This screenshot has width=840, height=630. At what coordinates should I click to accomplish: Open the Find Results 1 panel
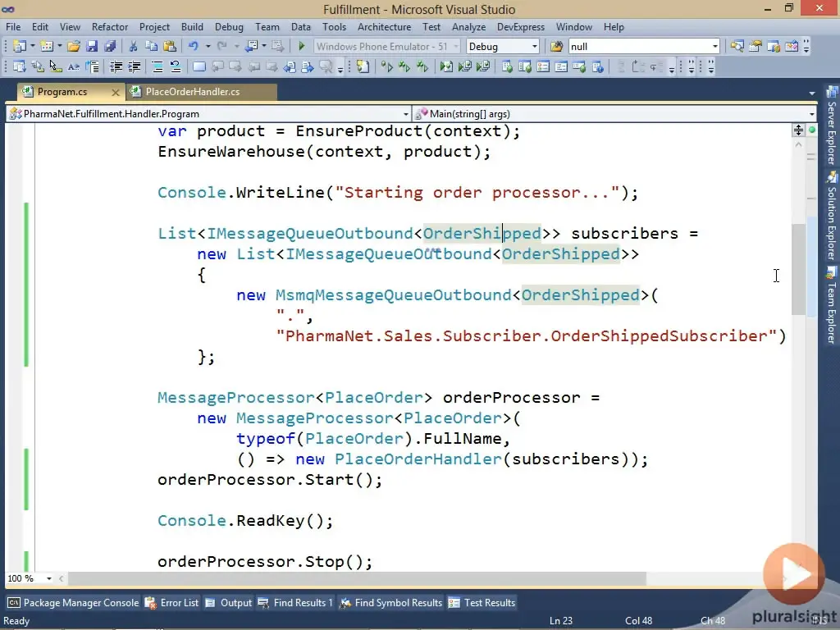click(295, 603)
